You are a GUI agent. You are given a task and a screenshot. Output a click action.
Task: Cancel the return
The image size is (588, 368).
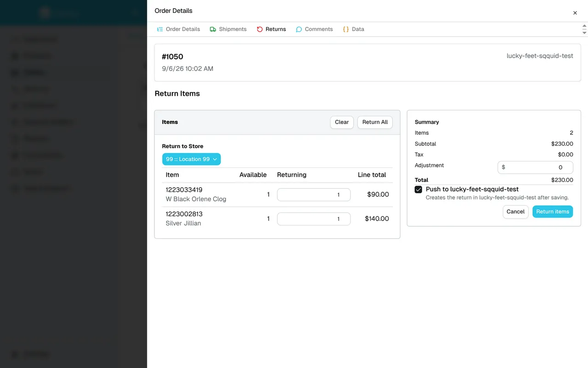pos(515,212)
